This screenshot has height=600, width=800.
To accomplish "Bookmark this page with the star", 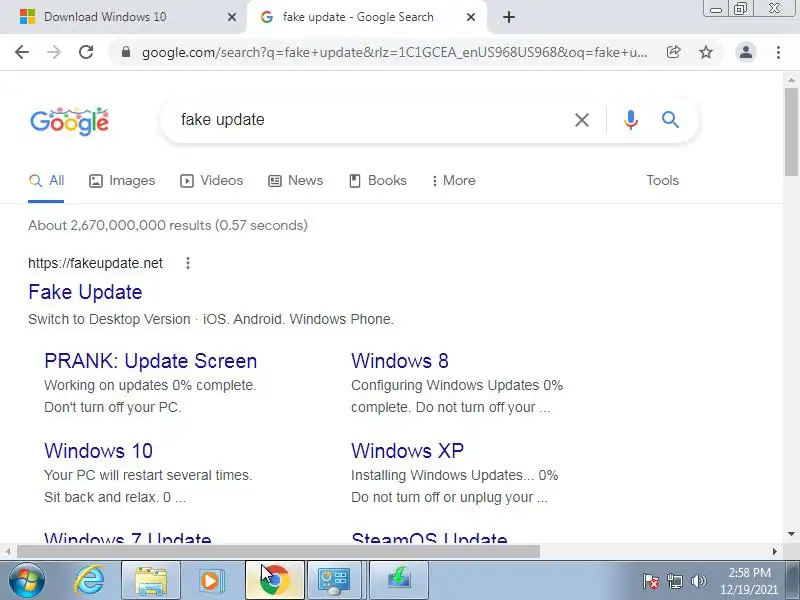I will point(706,52).
